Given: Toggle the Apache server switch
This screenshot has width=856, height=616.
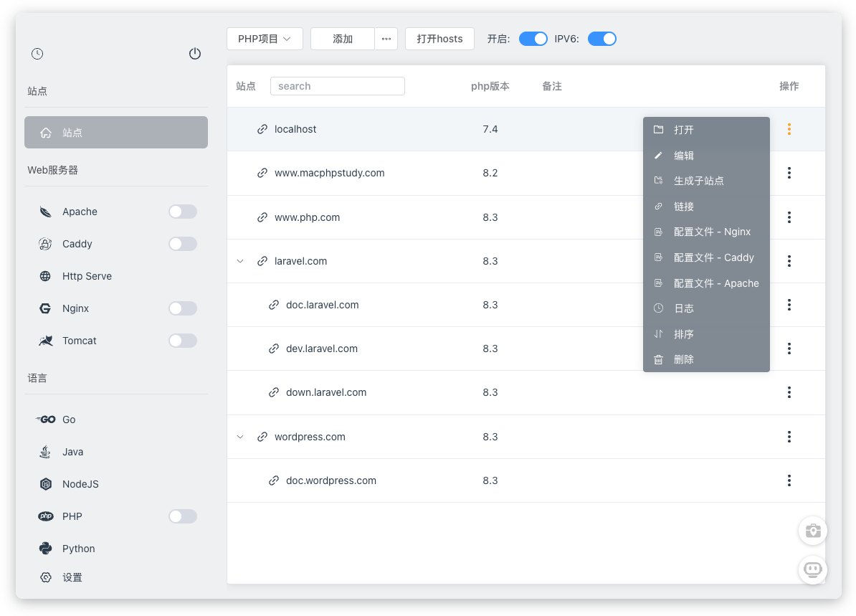Looking at the screenshot, I should click(182, 212).
